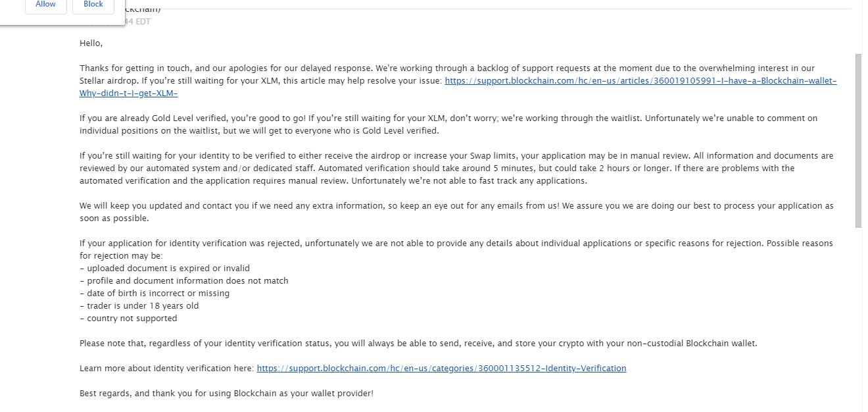Click the 'profile and document information does not match' bullet

tap(184, 281)
